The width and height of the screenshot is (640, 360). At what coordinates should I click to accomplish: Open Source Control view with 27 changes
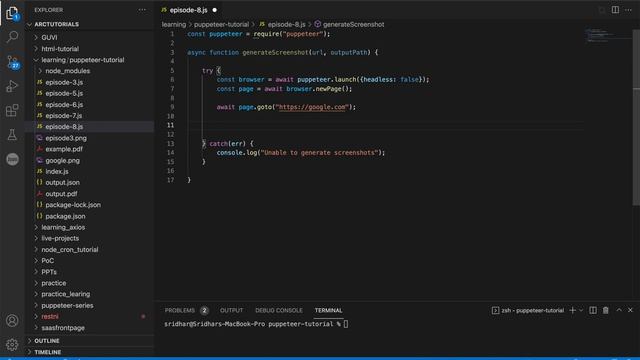coord(12,62)
